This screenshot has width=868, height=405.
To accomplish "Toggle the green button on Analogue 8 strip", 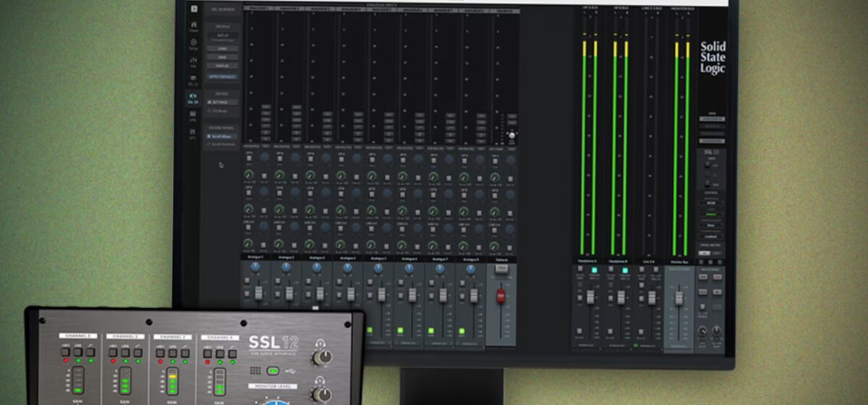I will tap(461, 331).
